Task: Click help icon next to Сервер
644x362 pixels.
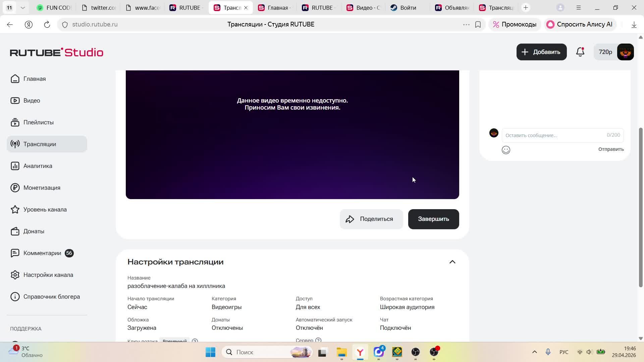Action: pyautogui.click(x=318, y=340)
